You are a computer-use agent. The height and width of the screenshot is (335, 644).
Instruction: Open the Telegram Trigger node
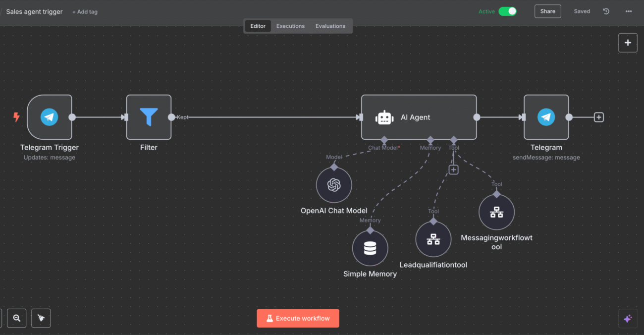[49, 117]
